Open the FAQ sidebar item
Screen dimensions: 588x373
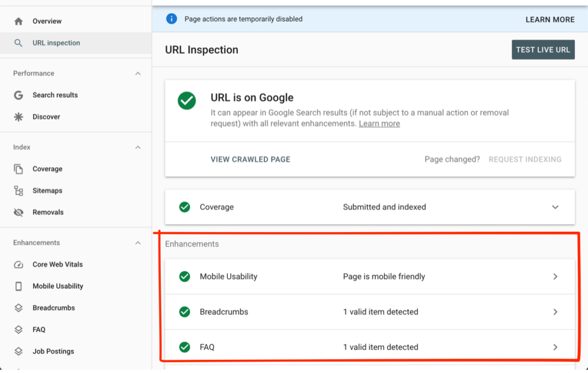pos(76,330)
